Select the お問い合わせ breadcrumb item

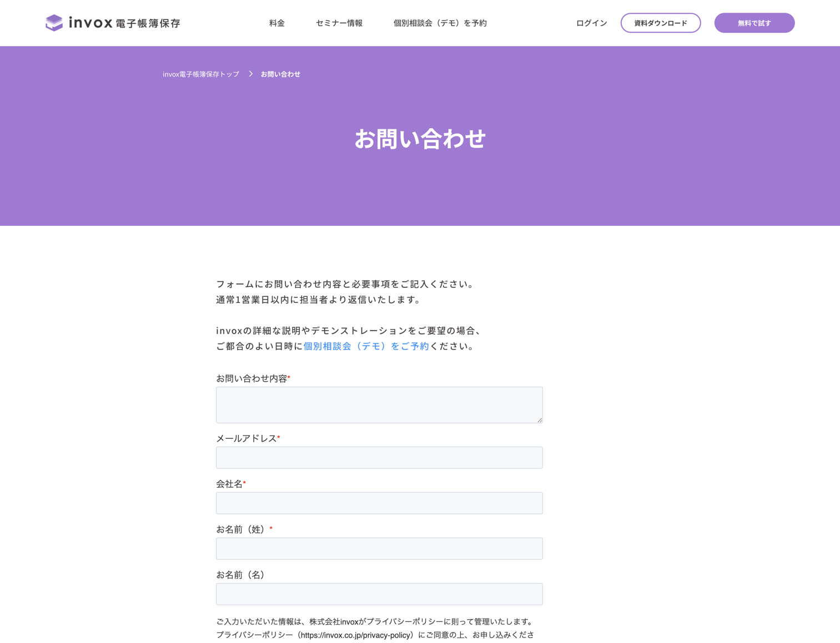(280, 73)
